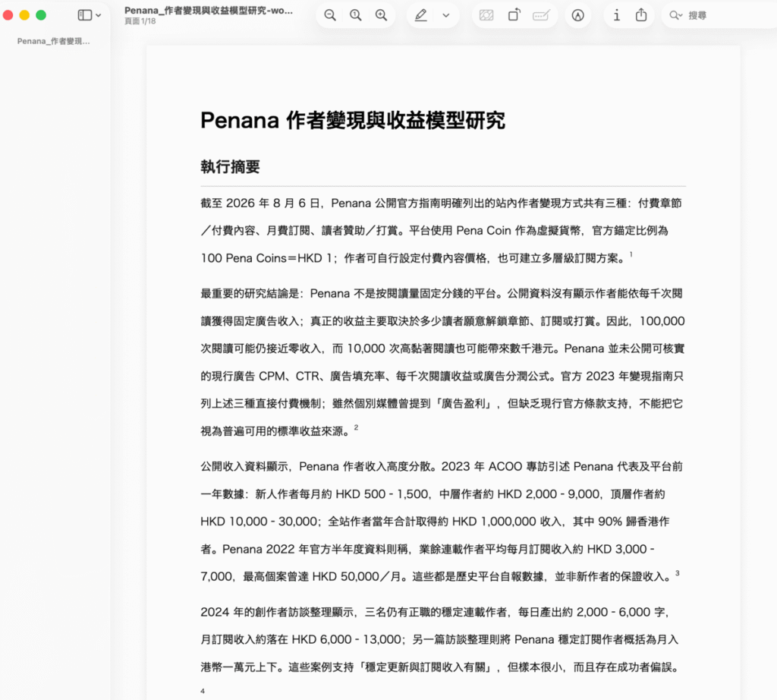Open the inspector info icon
The width and height of the screenshot is (777, 700).
pyautogui.click(x=616, y=15)
